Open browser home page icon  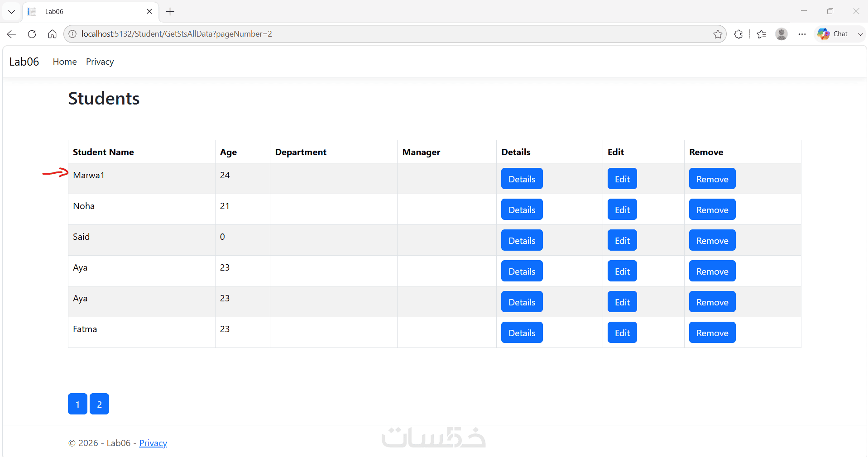pyautogui.click(x=52, y=34)
